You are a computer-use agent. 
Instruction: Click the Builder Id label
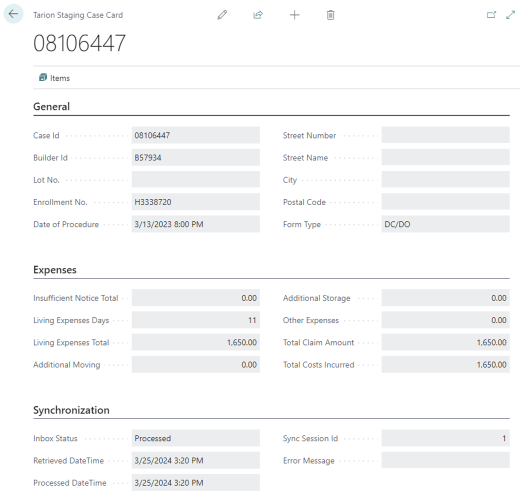tap(50, 158)
